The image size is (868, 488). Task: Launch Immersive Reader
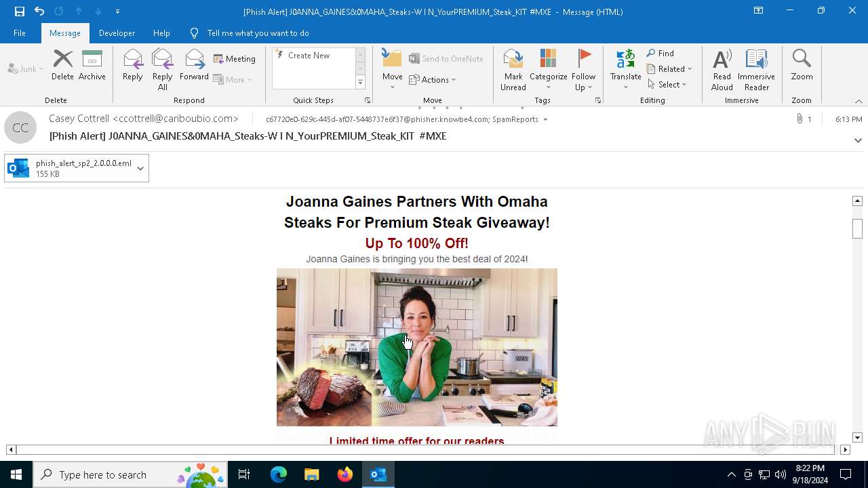(x=756, y=69)
